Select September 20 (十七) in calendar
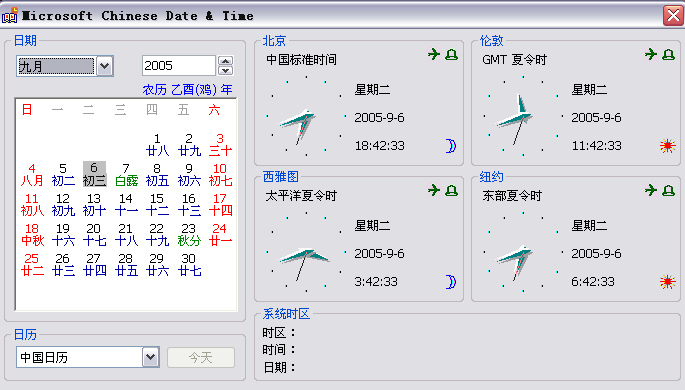Viewport: 685px width, 390px height. point(94,235)
